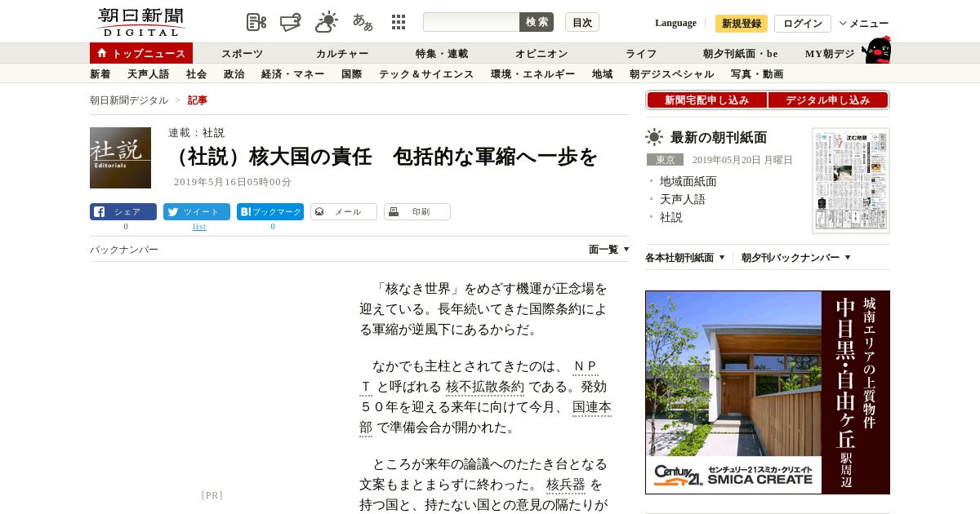Click the 連載：社説 series label
Viewport: 980px width, 514px height.
(196, 132)
